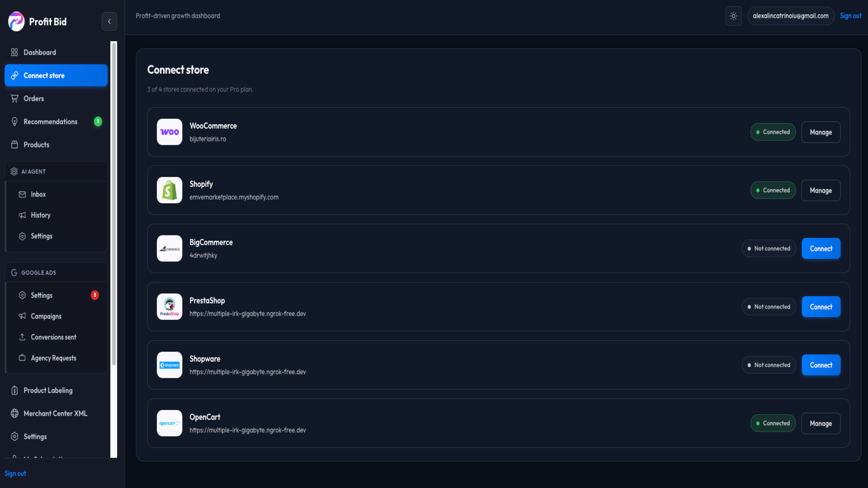Click the History megaphone icon

coord(22,215)
